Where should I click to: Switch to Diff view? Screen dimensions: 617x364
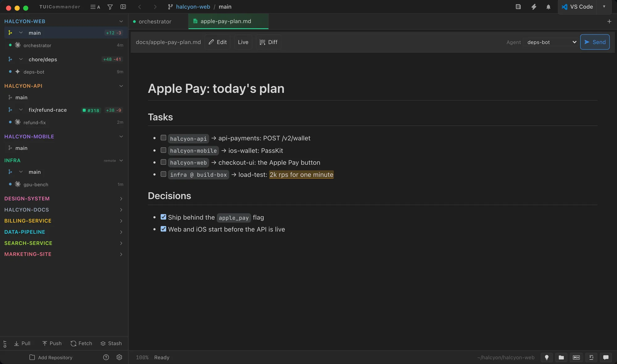point(268,42)
